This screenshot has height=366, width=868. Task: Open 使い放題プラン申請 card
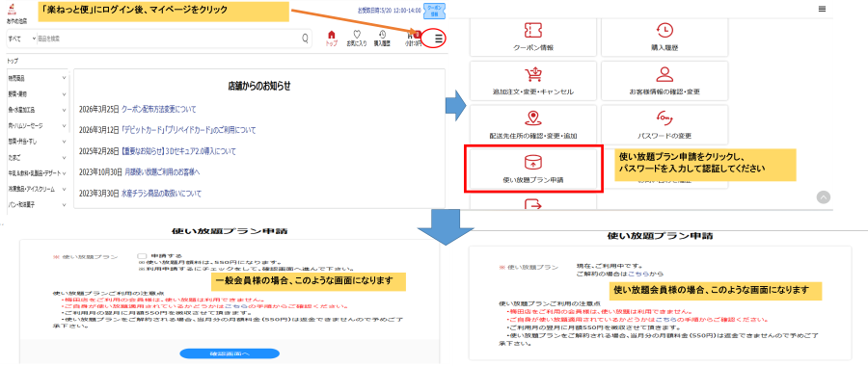click(533, 170)
